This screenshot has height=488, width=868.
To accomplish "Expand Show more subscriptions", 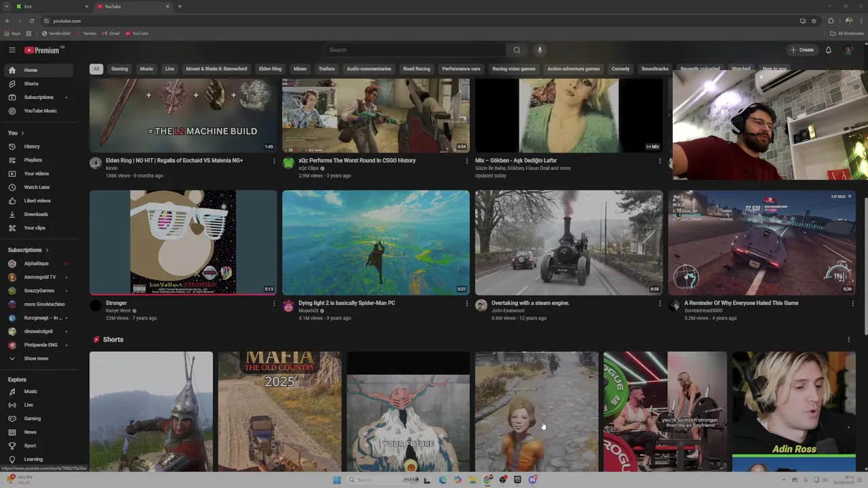I will coord(37,359).
